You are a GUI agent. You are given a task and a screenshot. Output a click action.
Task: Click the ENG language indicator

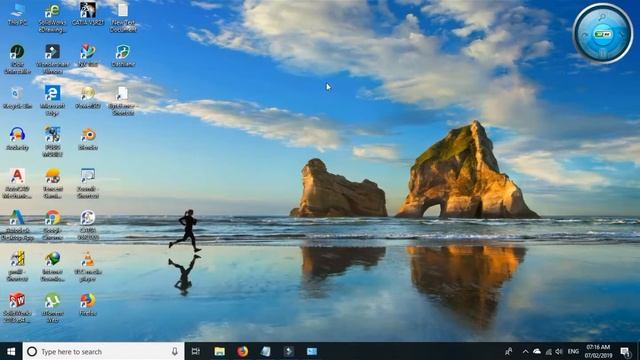coord(573,351)
